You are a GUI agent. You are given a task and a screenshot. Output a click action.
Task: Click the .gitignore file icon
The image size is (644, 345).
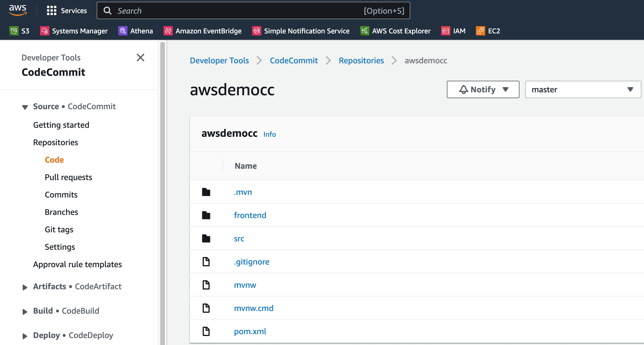tap(206, 262)
